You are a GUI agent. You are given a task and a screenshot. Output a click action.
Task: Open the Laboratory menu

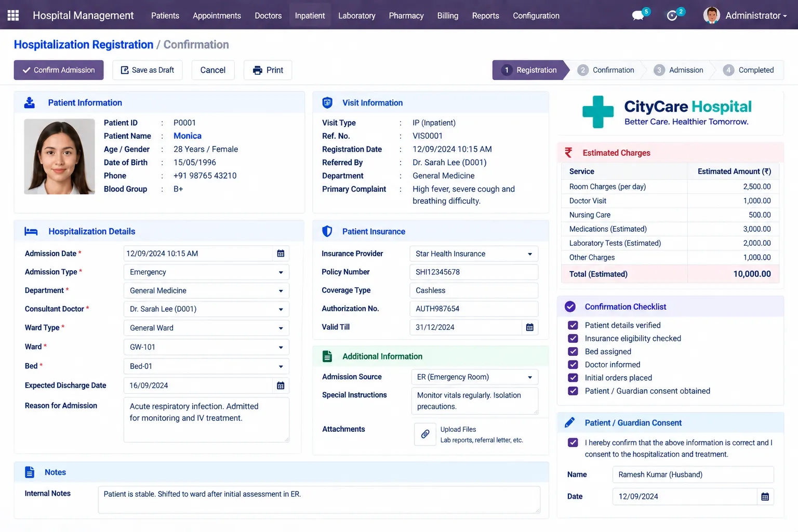(x=356, y=16)
